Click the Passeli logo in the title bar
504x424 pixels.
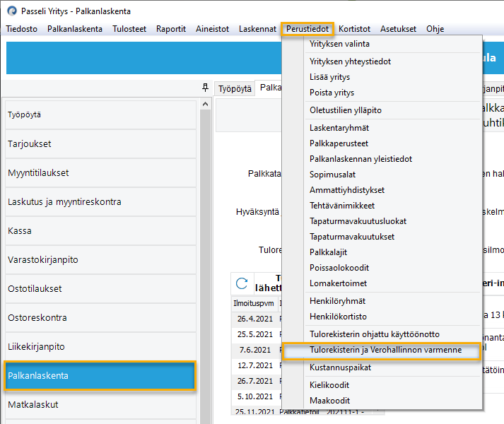coord(11,11)
